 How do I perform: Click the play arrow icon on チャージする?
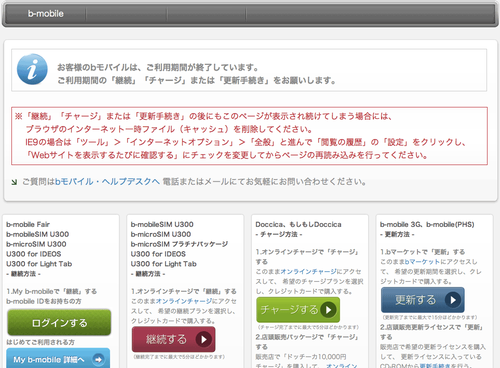coord(328,310)
